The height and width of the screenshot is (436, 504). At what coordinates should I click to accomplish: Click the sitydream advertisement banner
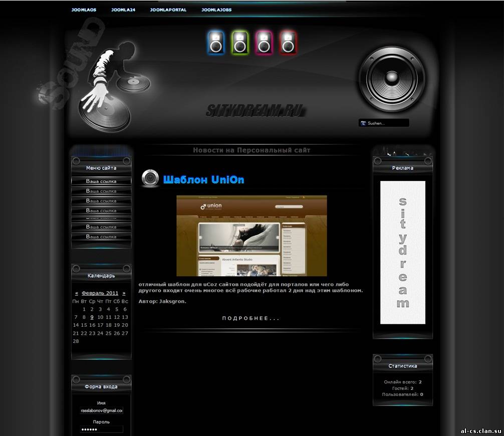point(402,252)
